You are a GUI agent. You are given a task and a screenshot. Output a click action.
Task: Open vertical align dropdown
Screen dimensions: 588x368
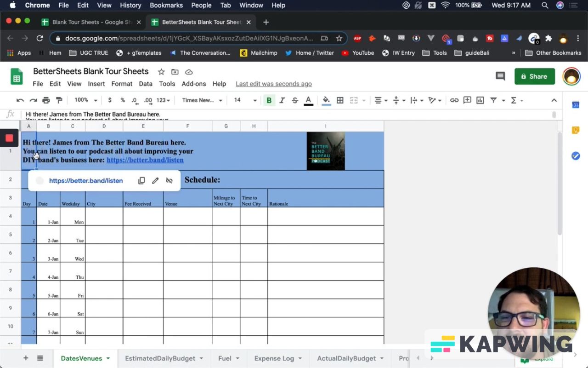(x=398, y=100)
